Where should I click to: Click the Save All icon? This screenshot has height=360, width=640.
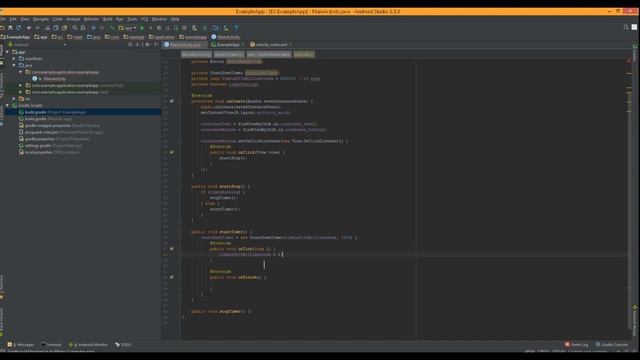[x=10, y=28]
